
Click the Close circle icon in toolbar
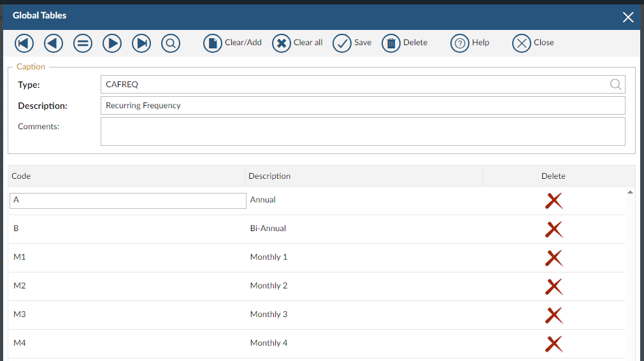[522, 43]
